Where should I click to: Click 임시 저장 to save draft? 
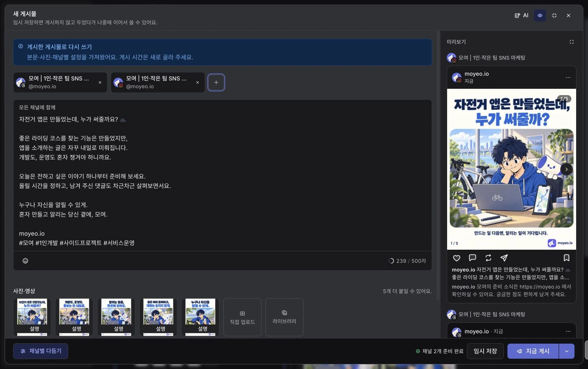tap(485, 351)
